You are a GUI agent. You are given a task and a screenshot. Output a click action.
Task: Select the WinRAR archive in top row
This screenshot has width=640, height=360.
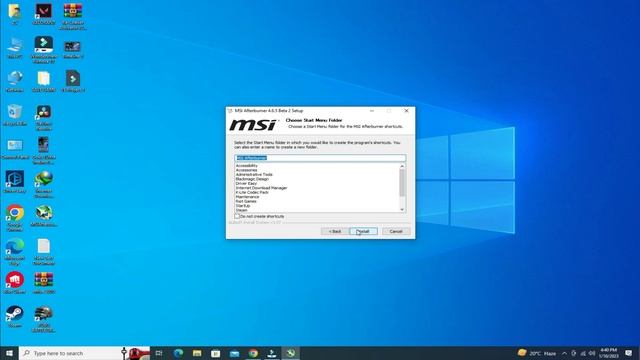tap(73, 16)
